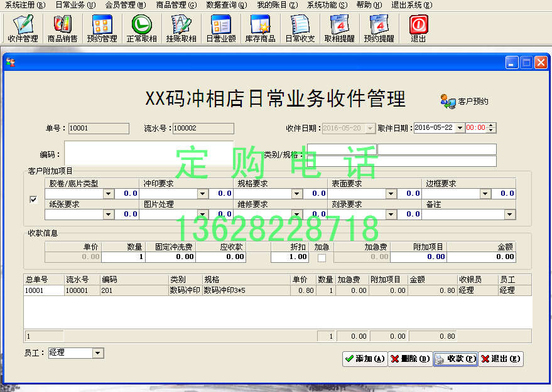This screenshot has width=552, height=392.
Task: Click the window title bar app icon
Action: 11,63
